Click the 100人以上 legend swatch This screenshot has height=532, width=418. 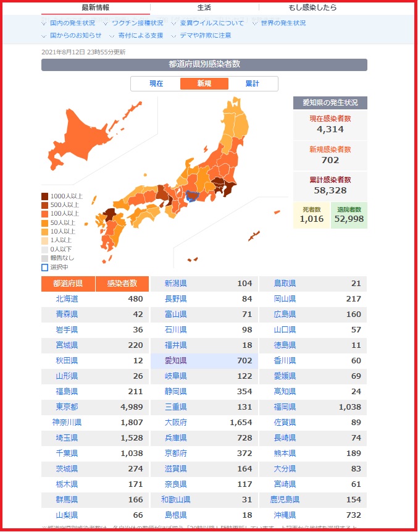(44, 214)
